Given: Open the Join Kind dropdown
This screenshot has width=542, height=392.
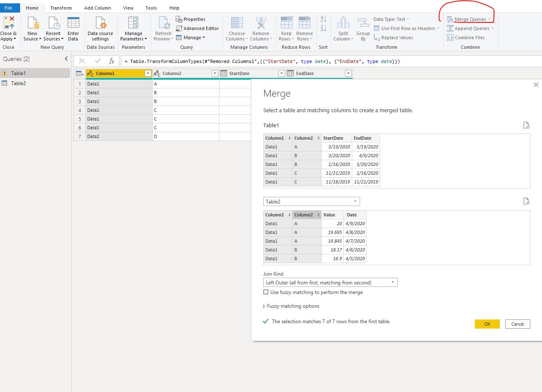Looking at the screenshot, I should pyautogui.click(x=330, y=282).
